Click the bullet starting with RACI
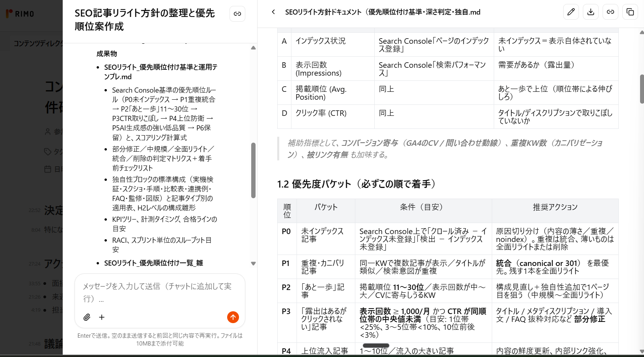This screenshot has width=644, height=357. pyautogui.click(x=162, y=245)
